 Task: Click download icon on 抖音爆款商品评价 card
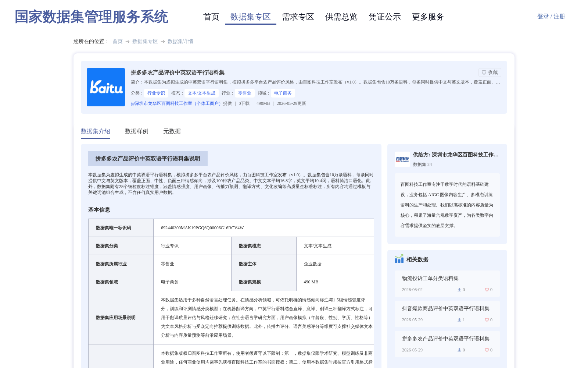[459, 320]
